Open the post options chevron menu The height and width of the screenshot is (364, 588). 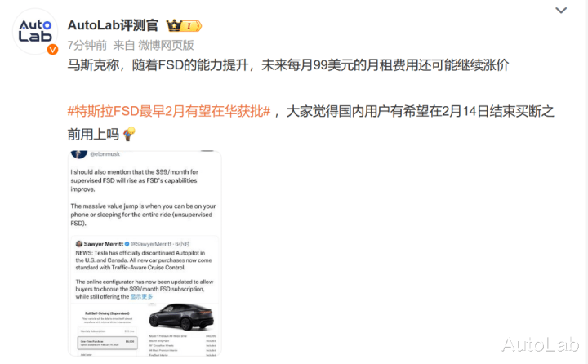[x=561, y=11]
